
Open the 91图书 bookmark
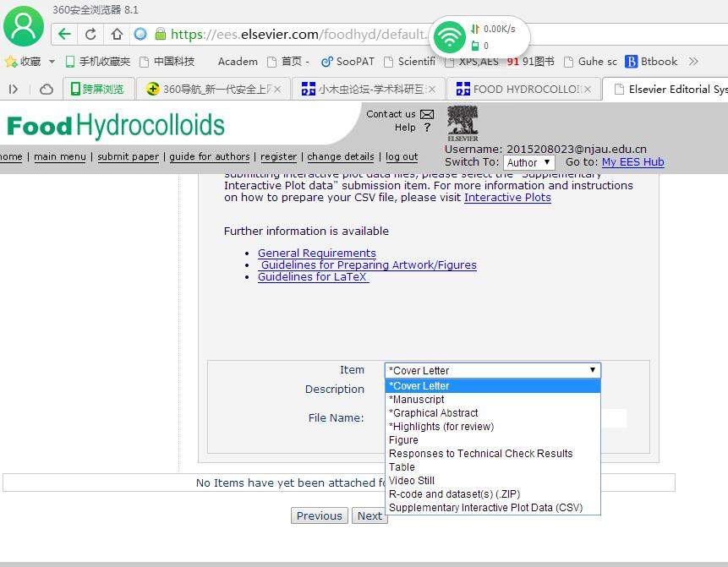click(x=531, y=61)
